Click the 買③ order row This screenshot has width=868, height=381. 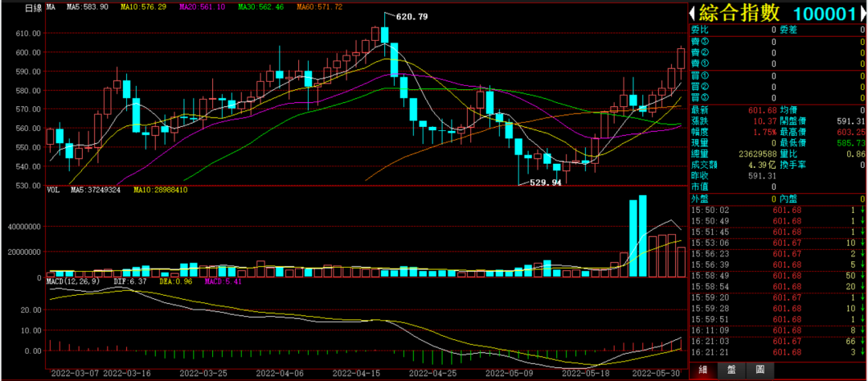[777, 98]
